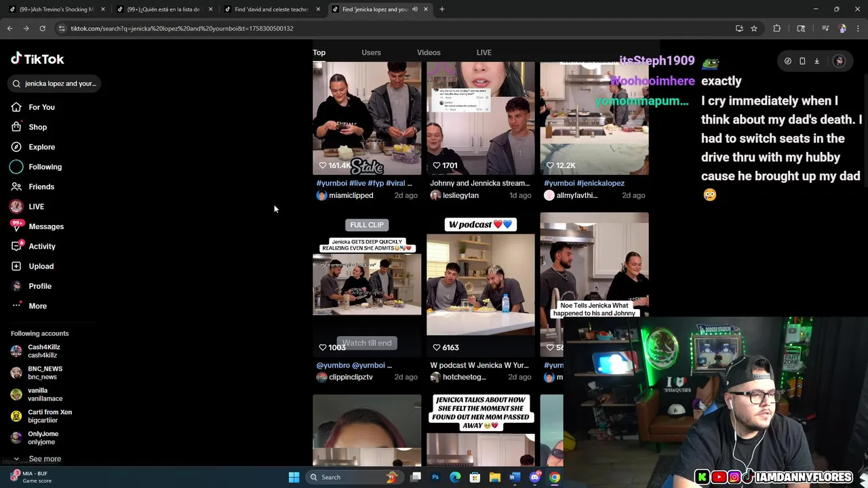Open a new browser tab
This screenshot has height=488, width=868.
tap(442, 9)
